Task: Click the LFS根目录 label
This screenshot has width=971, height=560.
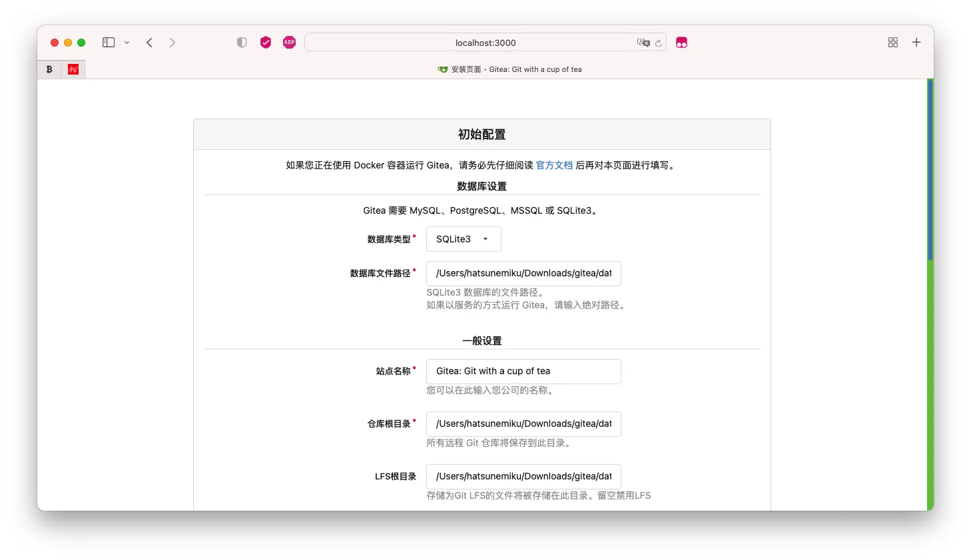Action: pyautogui.click(x=396, y=476)
